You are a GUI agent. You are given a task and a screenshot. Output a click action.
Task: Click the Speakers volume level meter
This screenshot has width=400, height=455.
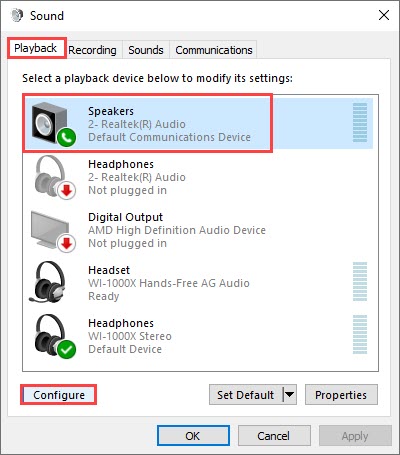pos(360,122)
